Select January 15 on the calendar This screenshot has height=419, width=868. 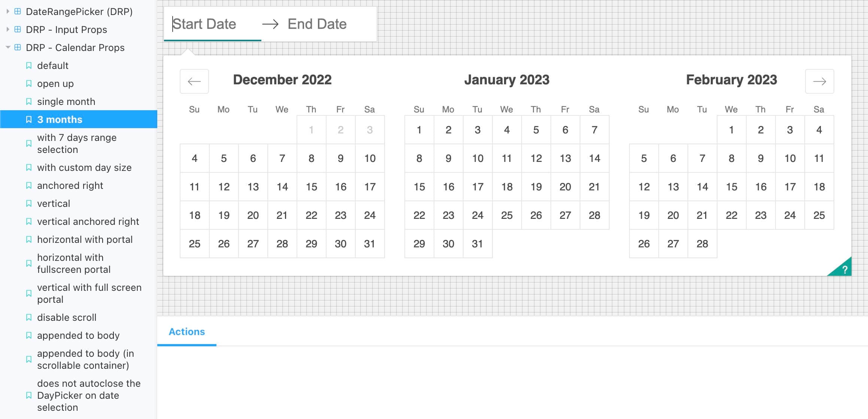coord(420,187)
